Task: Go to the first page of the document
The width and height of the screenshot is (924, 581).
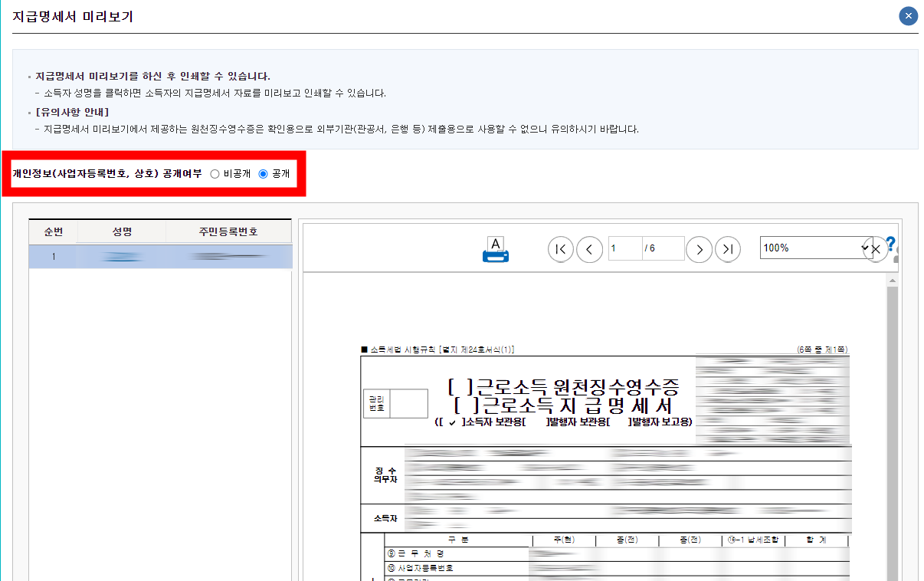Action: [x=560, y=249]
